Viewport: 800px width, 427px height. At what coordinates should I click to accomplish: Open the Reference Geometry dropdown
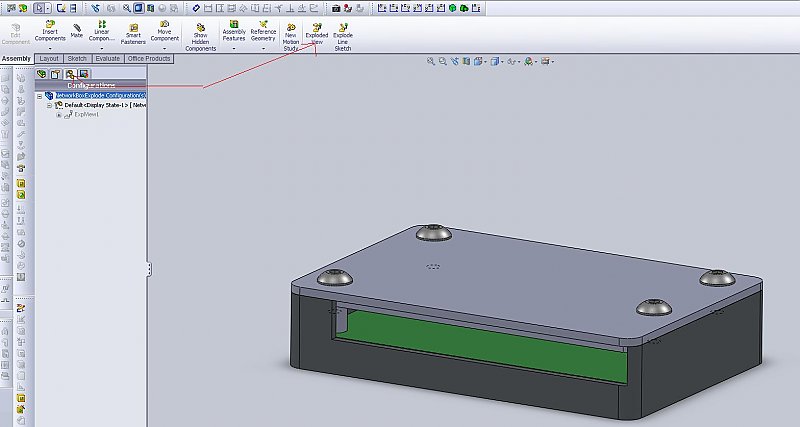coord(263,46)
